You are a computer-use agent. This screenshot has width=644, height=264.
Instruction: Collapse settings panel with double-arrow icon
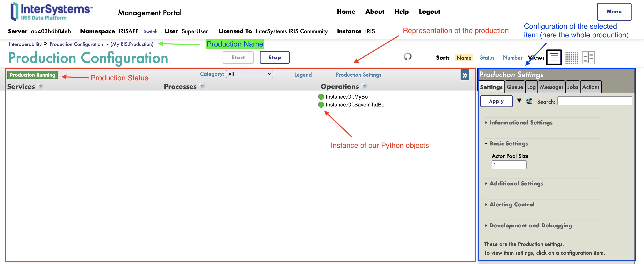click(x=465, y=75)
